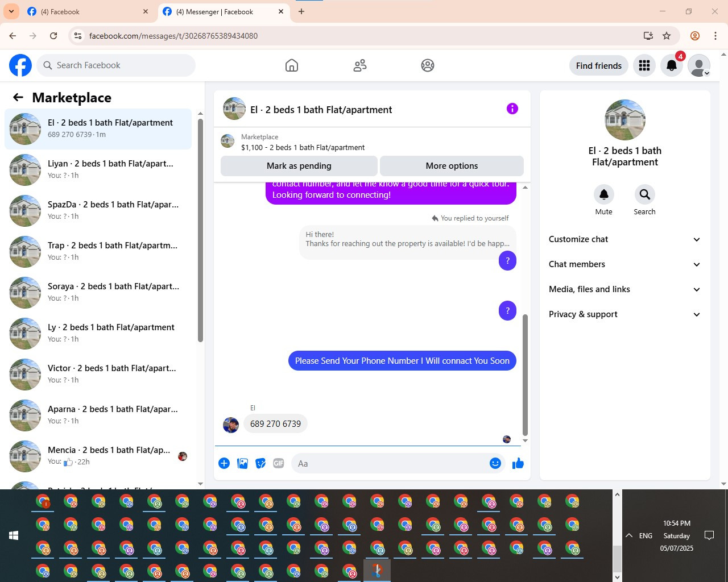
Task: Click the Please Send Your Phone Number message
Action: pos(402,361)
